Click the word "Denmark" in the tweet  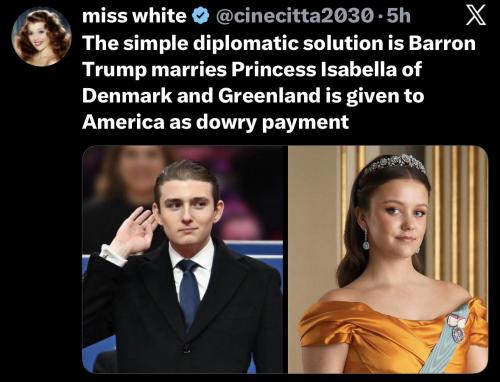tap(127, 96)
